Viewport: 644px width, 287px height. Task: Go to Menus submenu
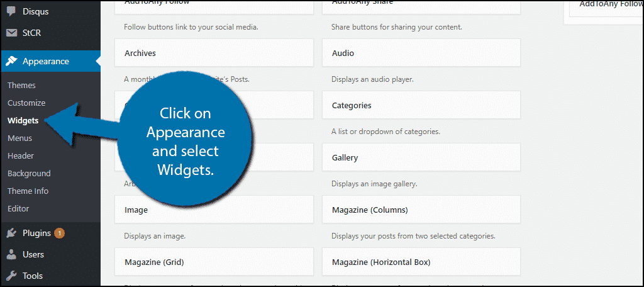(x=19, y=138)
